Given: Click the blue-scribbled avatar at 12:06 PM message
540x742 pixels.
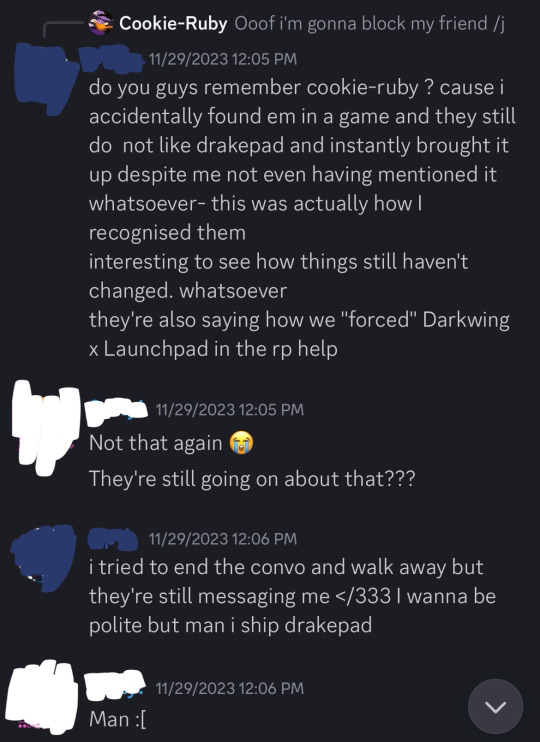Looking at the screenshot, I should (x=44, y=558).
